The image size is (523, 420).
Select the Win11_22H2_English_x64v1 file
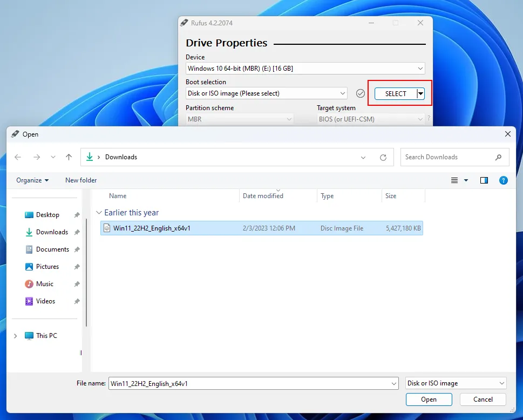click(262, 228)
